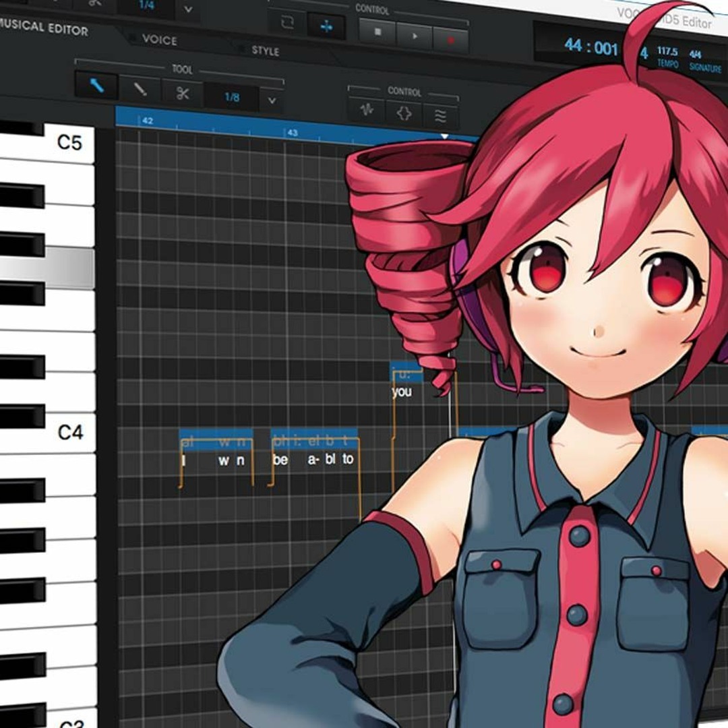Toggle the blue button next to loop
The height and width of the screenshot is (728, 728).
coord(327,26)
